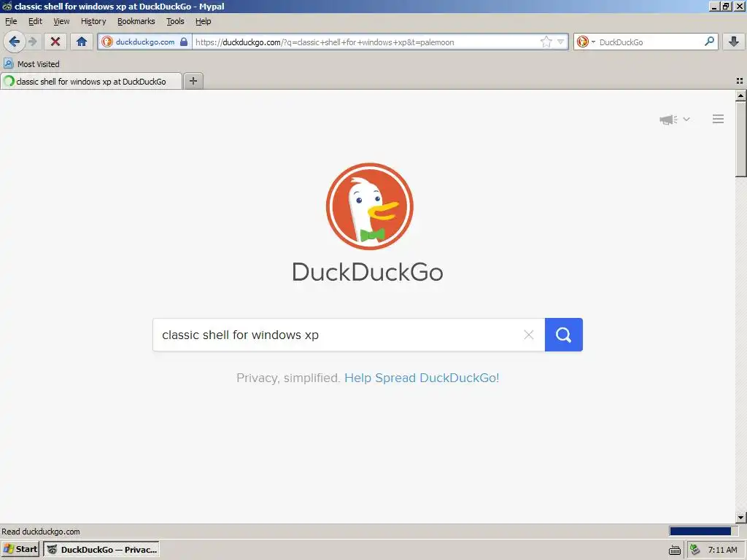The image size is (747, 560).
Task: Click in the browser URL address field
Action: coord(365,42)
